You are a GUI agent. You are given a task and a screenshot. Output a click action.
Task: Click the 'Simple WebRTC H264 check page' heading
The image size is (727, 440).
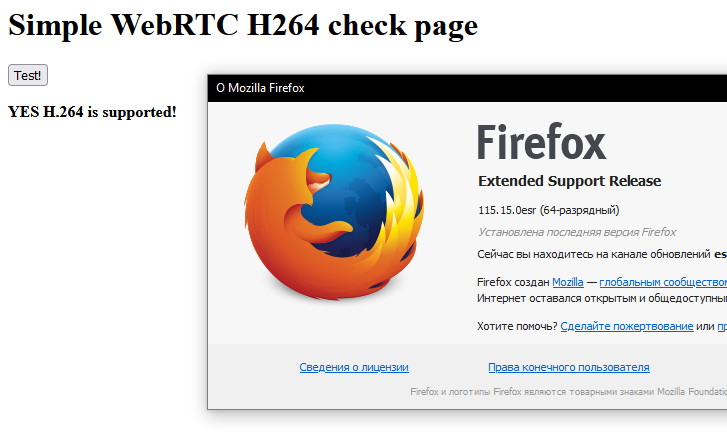(243, 26)
